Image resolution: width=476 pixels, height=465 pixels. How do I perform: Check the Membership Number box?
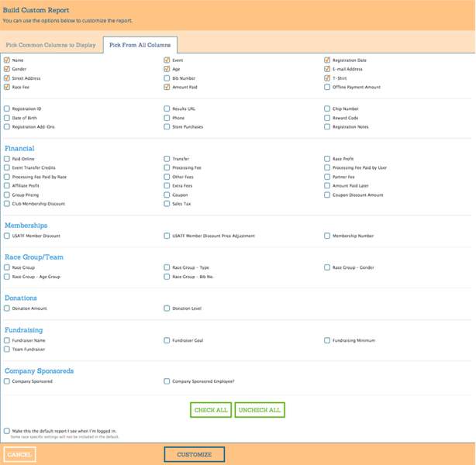327,236
